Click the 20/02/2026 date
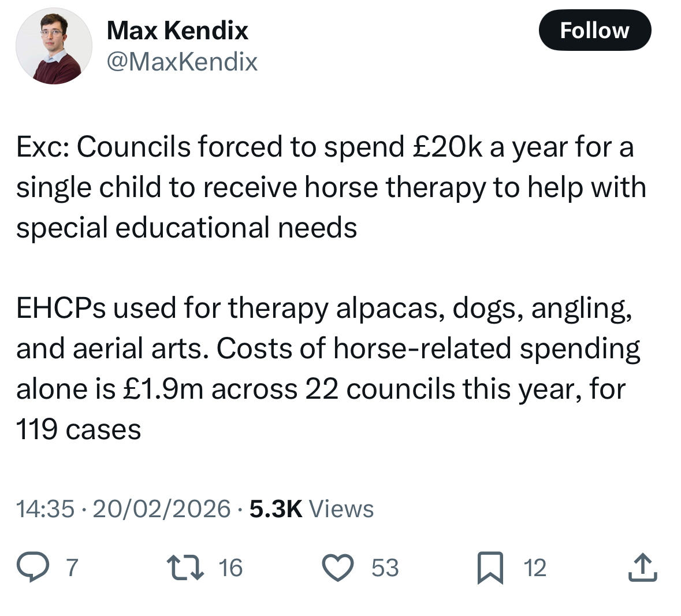 tap(161, 509)
